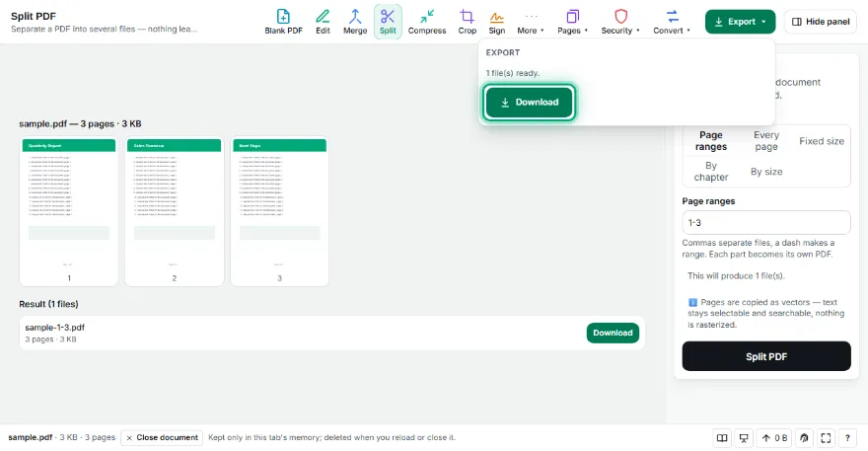Open the Merge tool

click(355, 22)
